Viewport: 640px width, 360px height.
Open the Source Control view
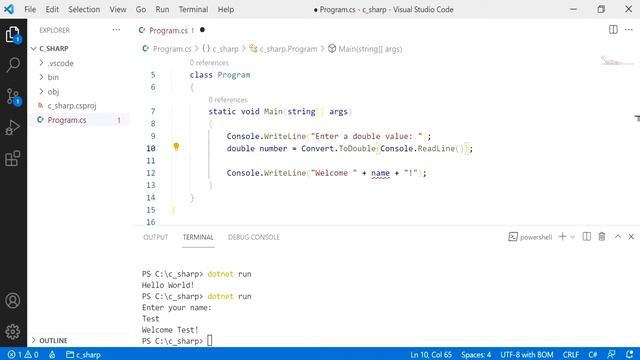(x=13, y=97)
